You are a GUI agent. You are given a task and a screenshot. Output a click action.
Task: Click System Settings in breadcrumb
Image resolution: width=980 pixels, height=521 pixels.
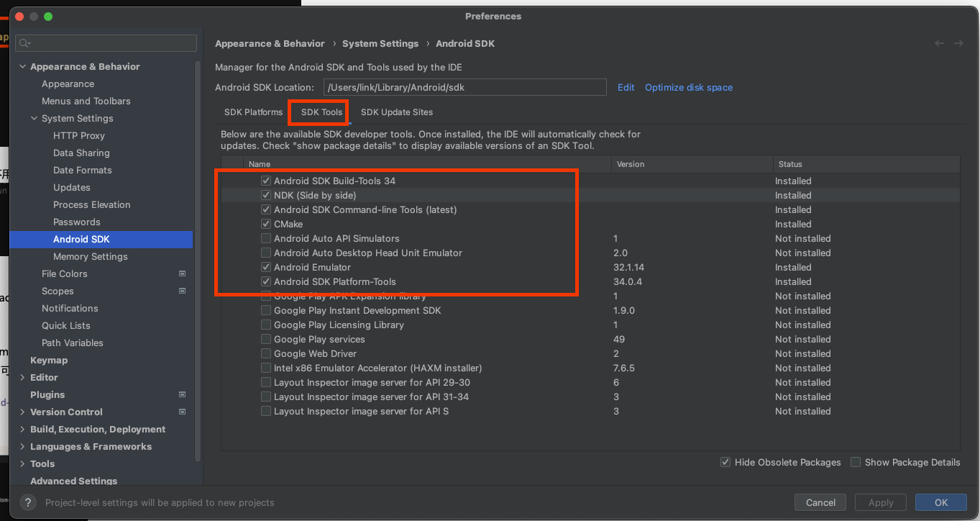coord(380,43)
